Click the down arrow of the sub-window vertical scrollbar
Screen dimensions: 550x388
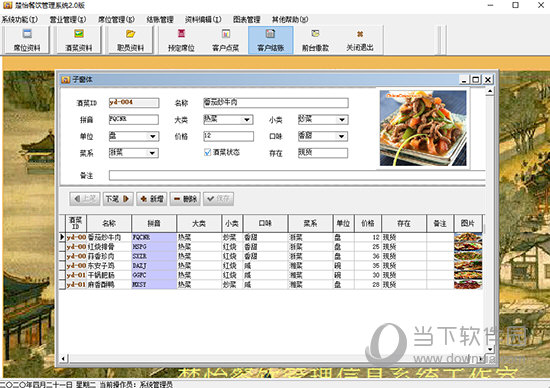coord(490,349)
